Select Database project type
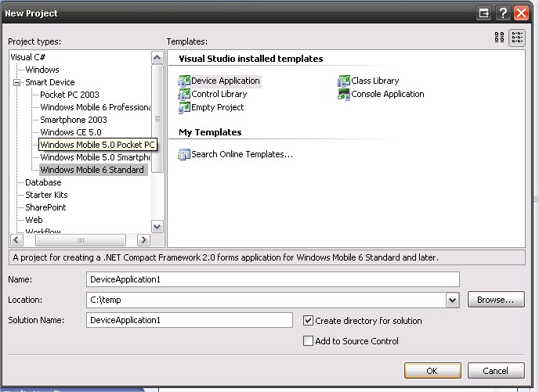Image resolution: width=539 pixels, height=392 pixels. point(43,182)
